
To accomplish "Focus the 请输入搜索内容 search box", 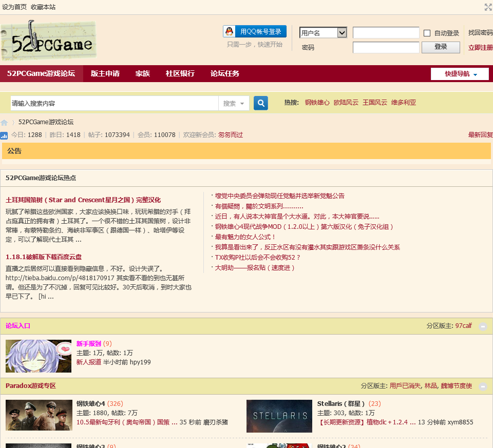I will 115,103.
